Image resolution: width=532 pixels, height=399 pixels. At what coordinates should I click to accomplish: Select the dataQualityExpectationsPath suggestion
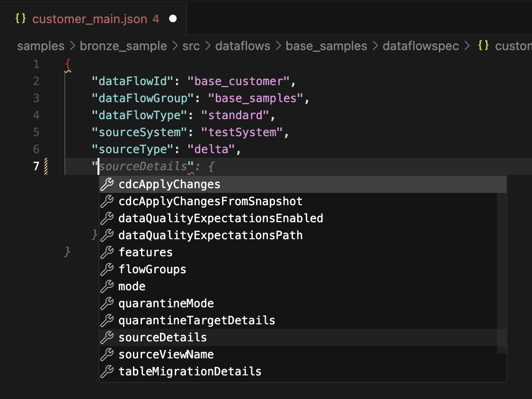[210, 235]
